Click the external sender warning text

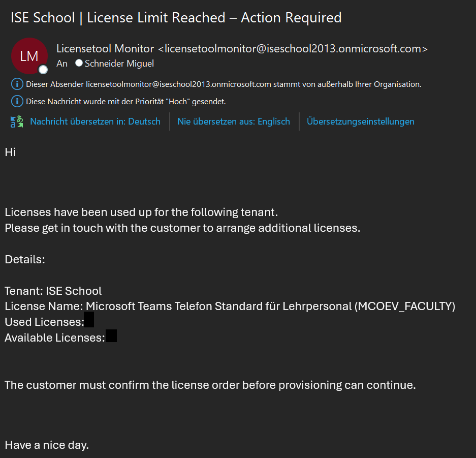pos(224,84)
